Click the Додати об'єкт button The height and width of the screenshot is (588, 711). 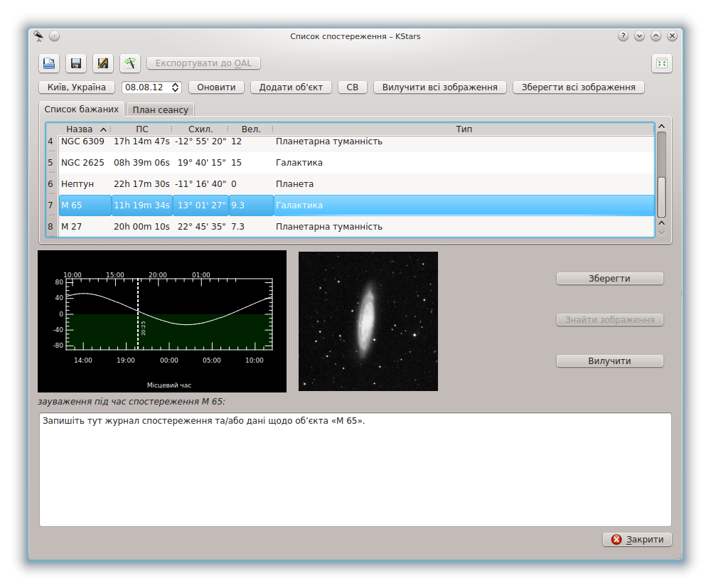pyautogui.click(x=291, y=87)
